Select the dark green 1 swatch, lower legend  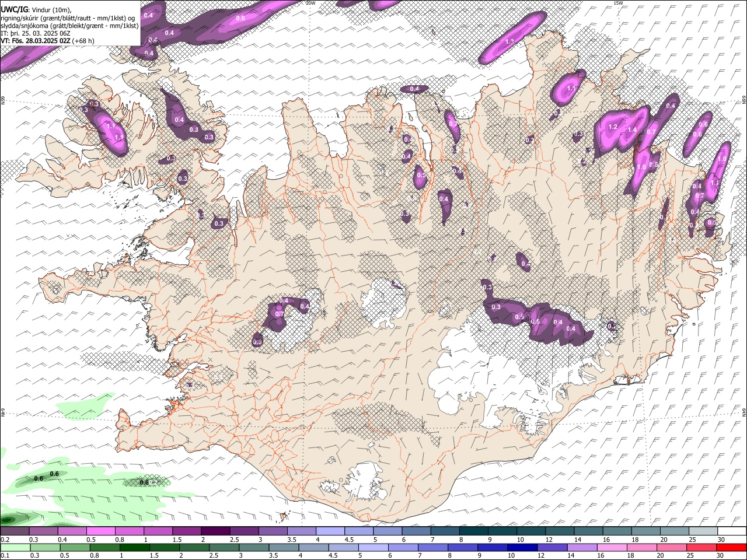(x=134, y=547)
